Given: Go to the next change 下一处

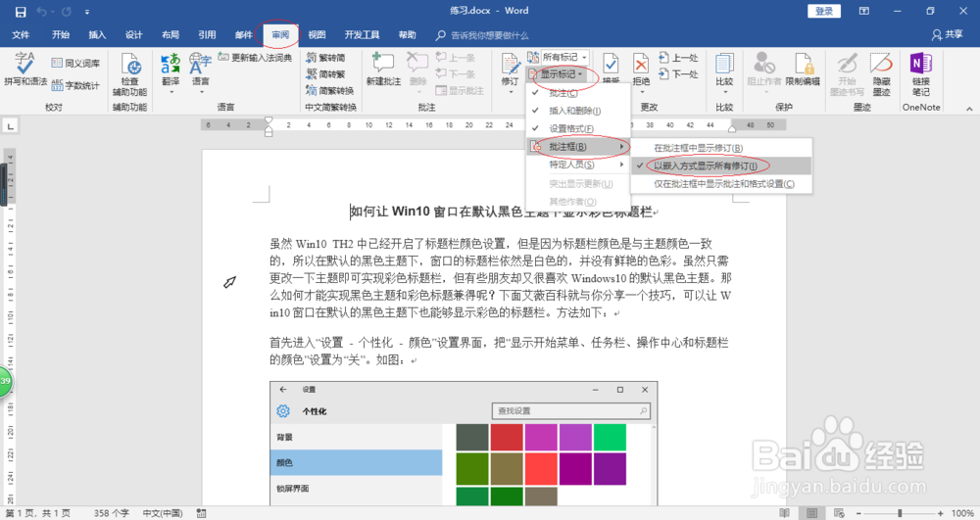Looking at the screenshot, I should click(x=678, y=73).
